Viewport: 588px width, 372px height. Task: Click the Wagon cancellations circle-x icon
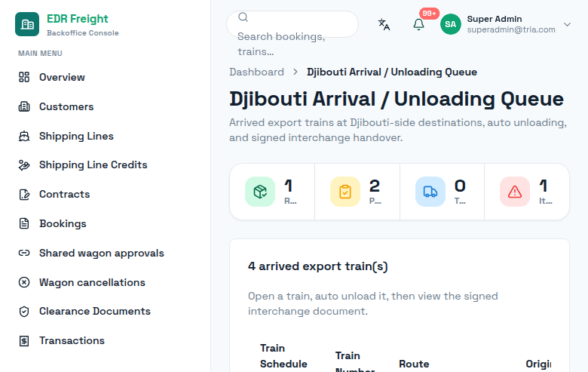(24, 282)
